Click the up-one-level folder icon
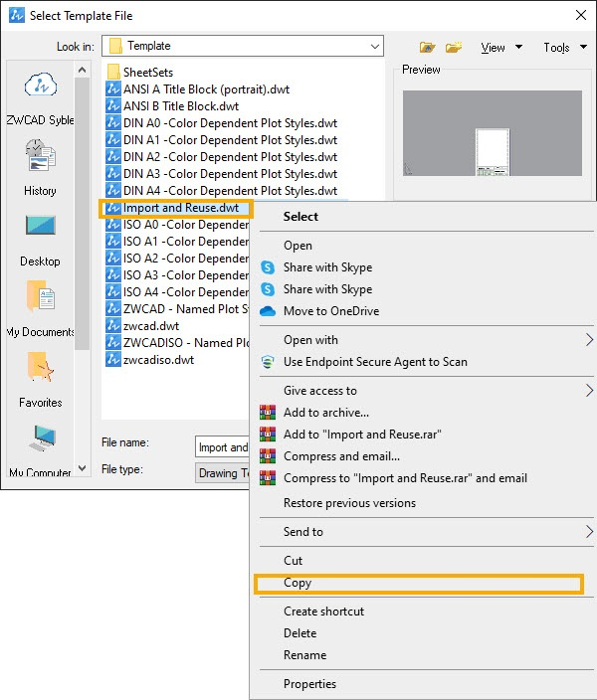The width and height of the screenshot is (597, 700). 427,47
